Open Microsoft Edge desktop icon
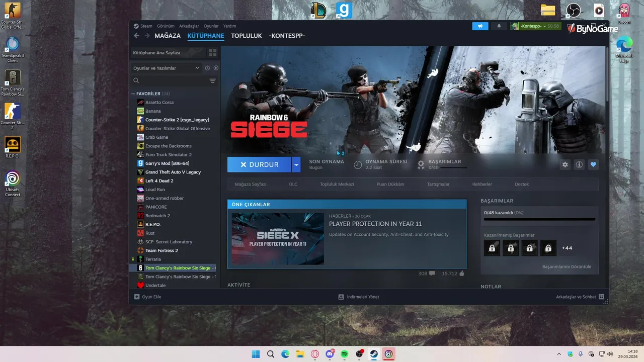 tap(624, 49)
